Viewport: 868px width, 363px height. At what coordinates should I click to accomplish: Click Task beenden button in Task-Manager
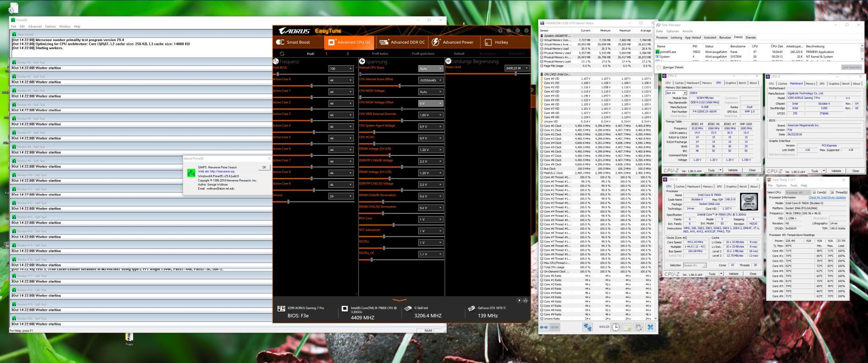(851, 67)
